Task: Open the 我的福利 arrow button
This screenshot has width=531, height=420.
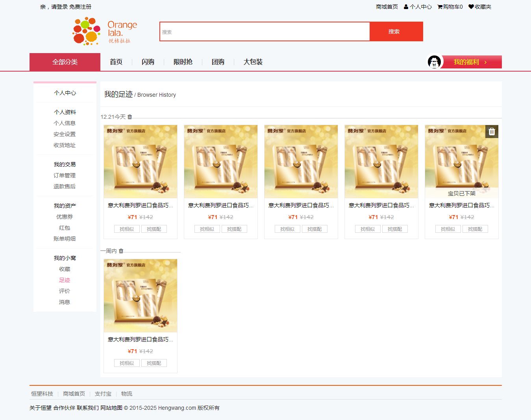Action: (x=470, y=62)
